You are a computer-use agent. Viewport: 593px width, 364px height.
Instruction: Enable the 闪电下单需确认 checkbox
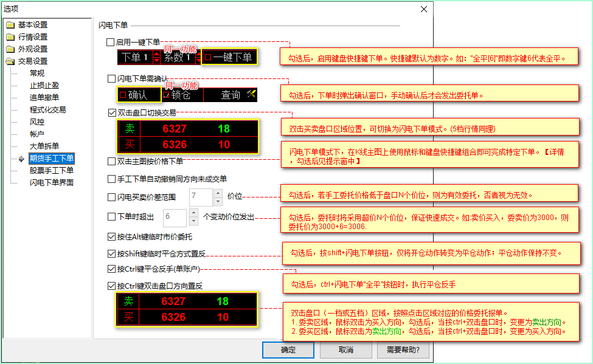[111, 78]
